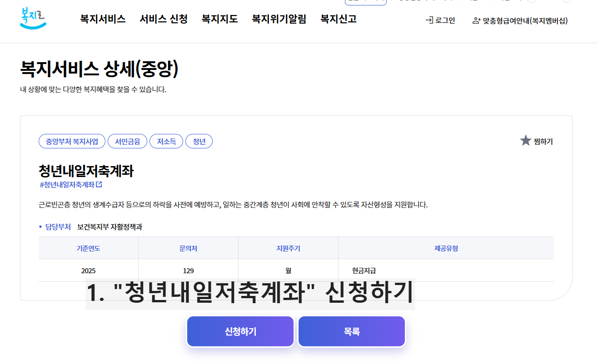
Task: Click the 기준연도 column header
Action: click(88, 248)
